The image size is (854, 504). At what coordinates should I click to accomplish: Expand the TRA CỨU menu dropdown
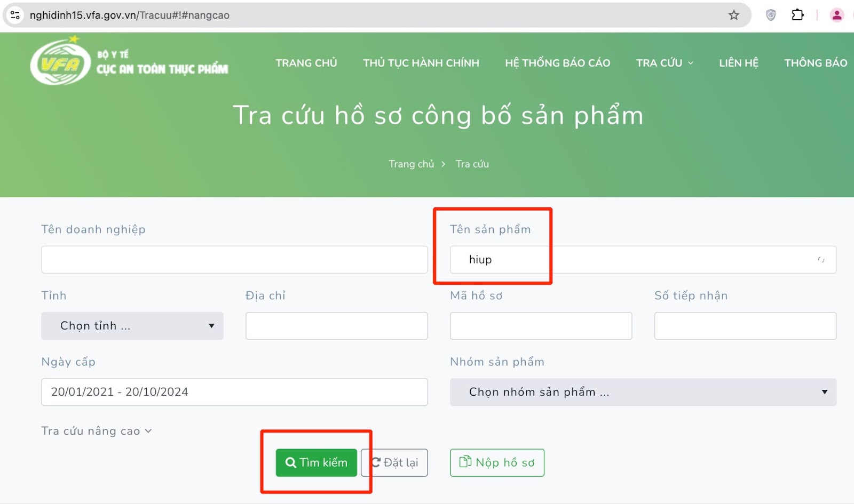click(x=665, y=63)
